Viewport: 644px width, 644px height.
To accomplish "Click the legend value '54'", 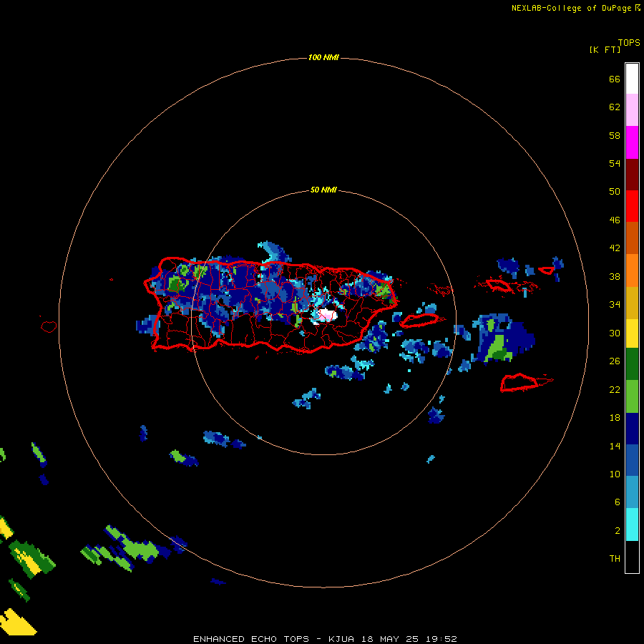I will [x=615, y=163].
